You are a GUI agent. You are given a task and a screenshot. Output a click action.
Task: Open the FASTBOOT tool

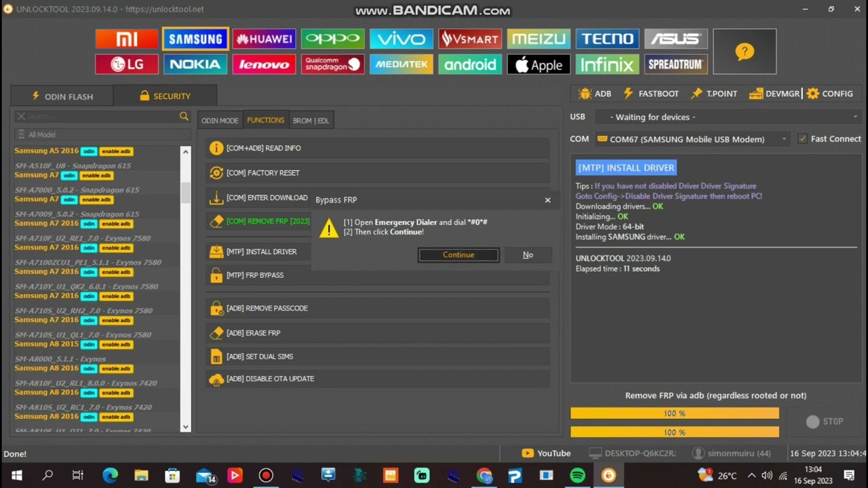(x=651, y=94)
